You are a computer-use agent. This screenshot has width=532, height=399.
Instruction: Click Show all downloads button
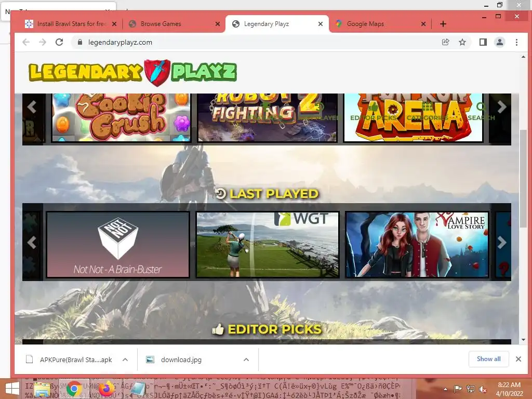tap(488, 359)
